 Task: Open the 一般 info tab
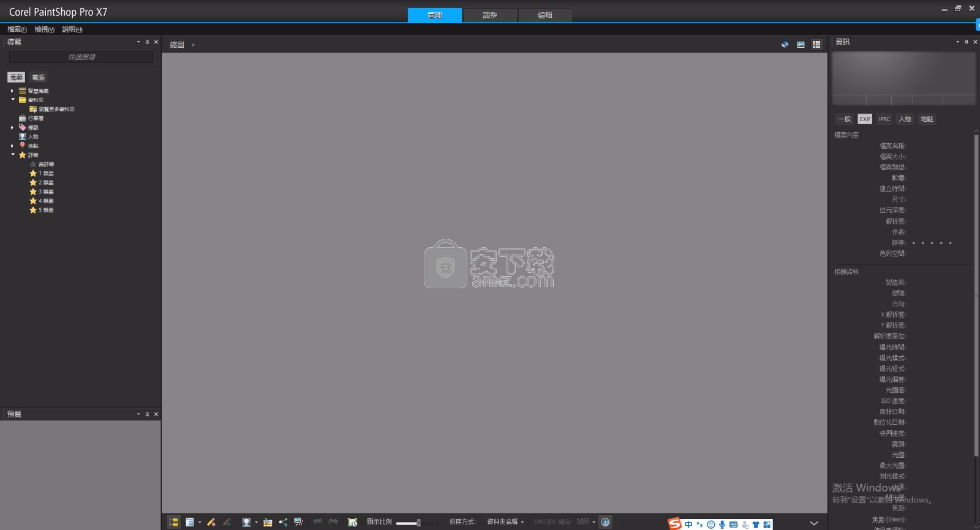845,119
